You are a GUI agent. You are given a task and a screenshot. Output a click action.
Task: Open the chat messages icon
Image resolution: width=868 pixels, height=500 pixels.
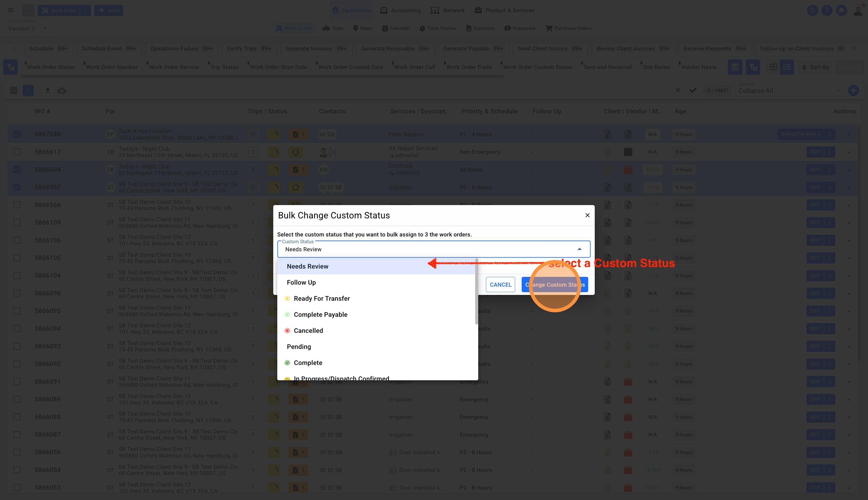coord(841,10)
